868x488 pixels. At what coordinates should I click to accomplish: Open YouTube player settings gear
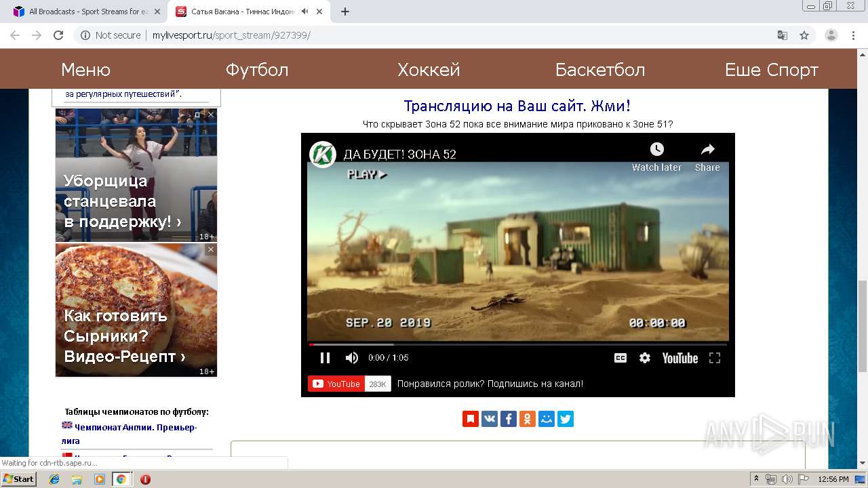[x=645, y=358]
